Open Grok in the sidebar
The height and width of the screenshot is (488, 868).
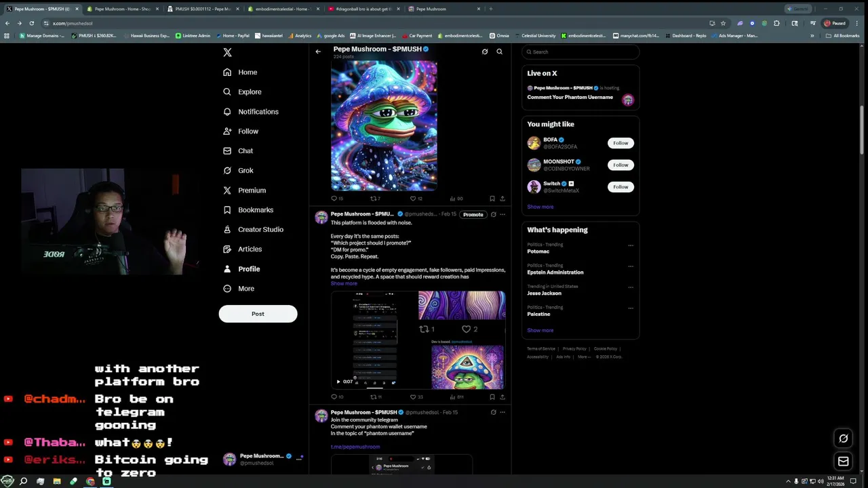(238, 170)
